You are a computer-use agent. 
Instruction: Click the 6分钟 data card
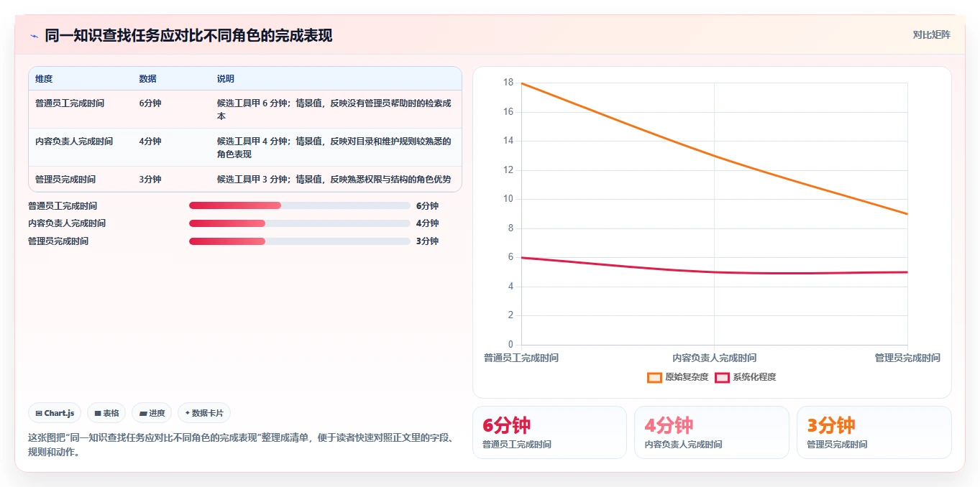(549, 432)
